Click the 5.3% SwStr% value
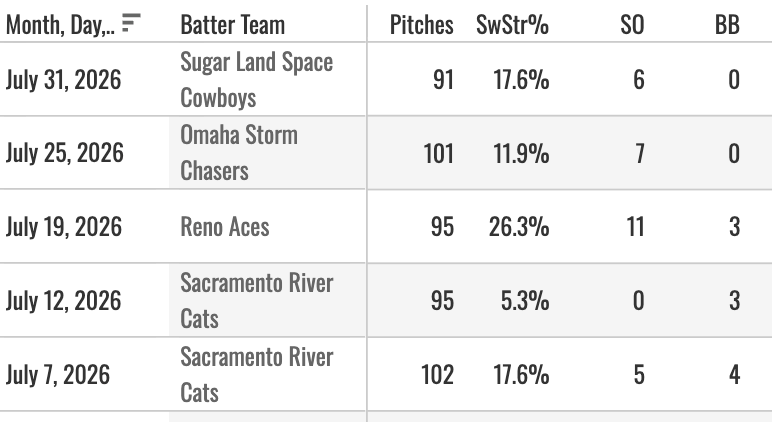 [525, 300]
